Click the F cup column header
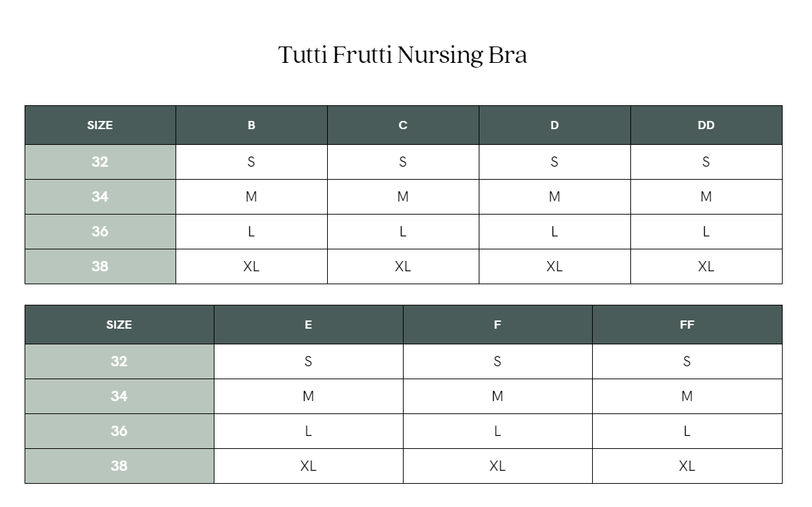 coord(497,325)
